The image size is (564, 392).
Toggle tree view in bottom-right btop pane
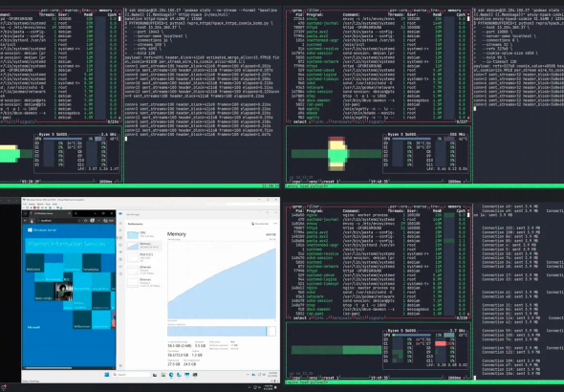436,207
